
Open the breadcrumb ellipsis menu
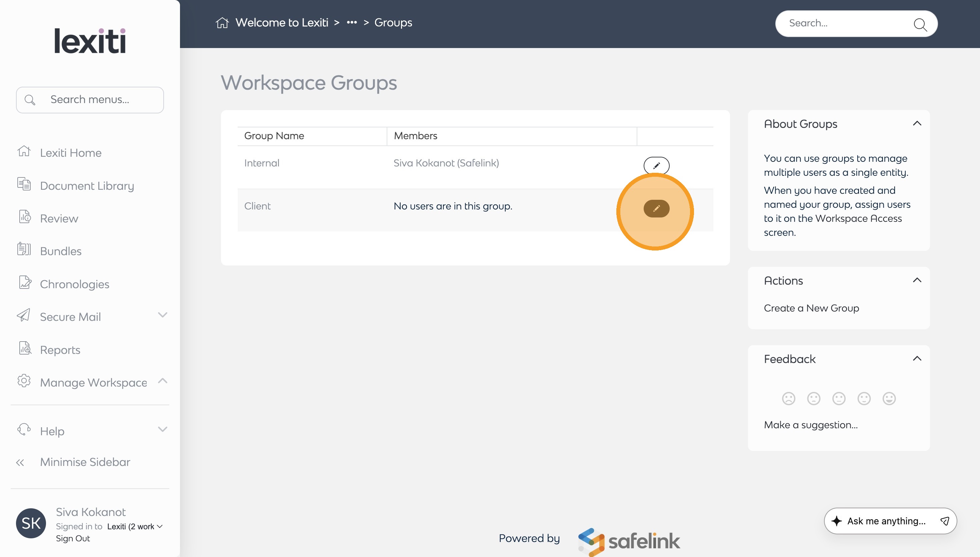tap(352, 23)
